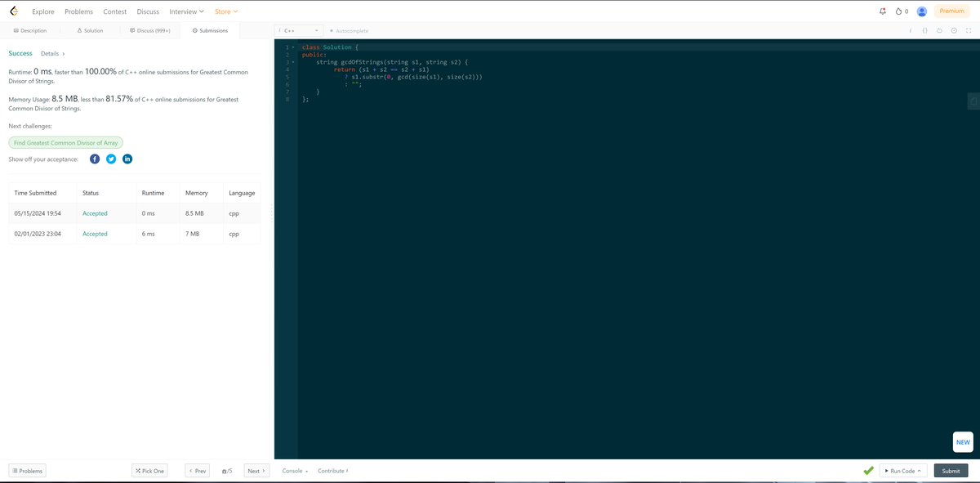Switch to the Description tab
The image size is (980, 483).
point(30,30)
